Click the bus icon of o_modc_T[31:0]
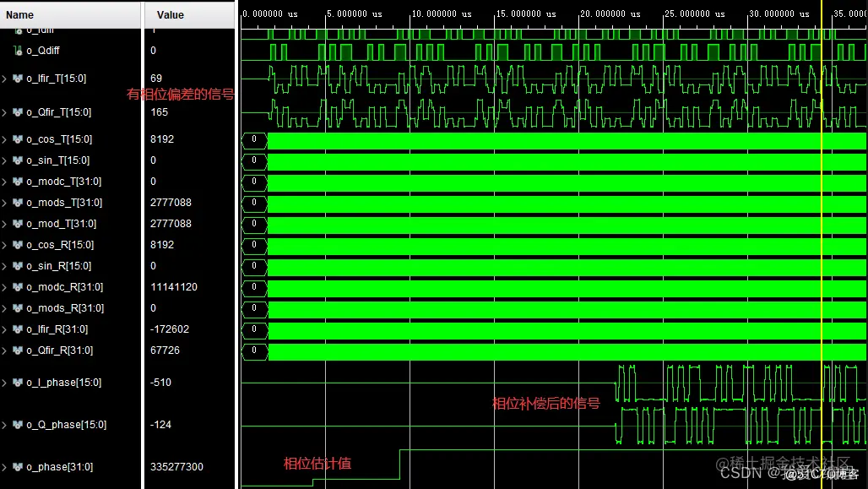Image resolution: width=868 pixels, height=489 pixels. [x=18, y=182]
